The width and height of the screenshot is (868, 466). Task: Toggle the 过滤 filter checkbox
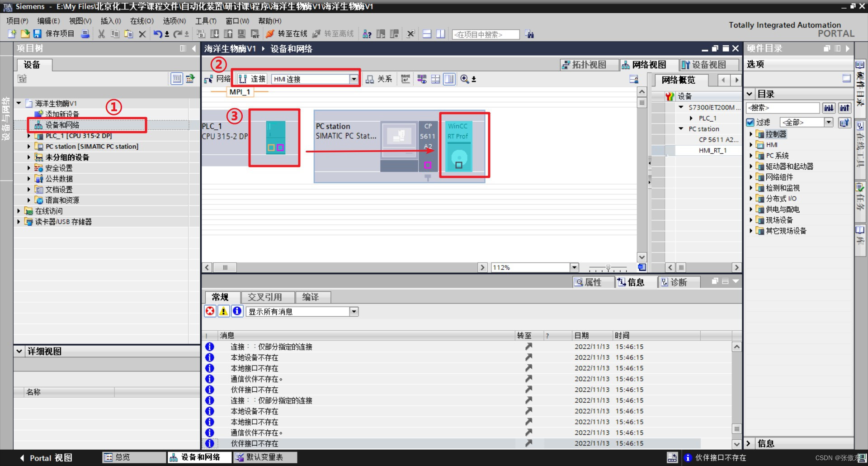click(750, 122)
